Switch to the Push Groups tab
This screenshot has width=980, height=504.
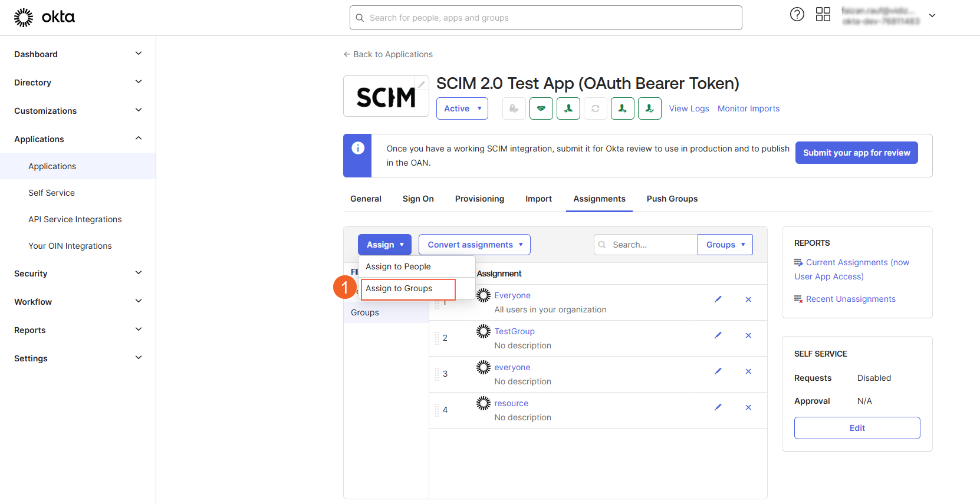coord(672,199)
